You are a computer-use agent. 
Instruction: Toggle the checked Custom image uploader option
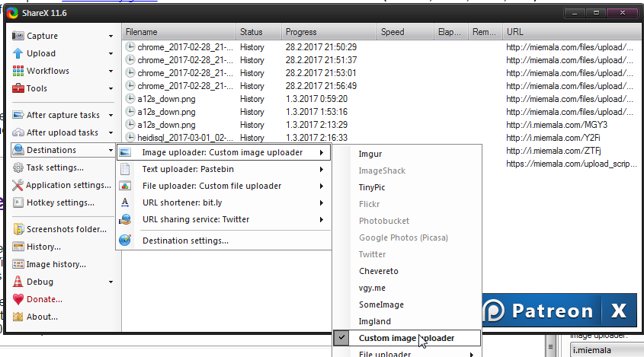coord(406,338)
